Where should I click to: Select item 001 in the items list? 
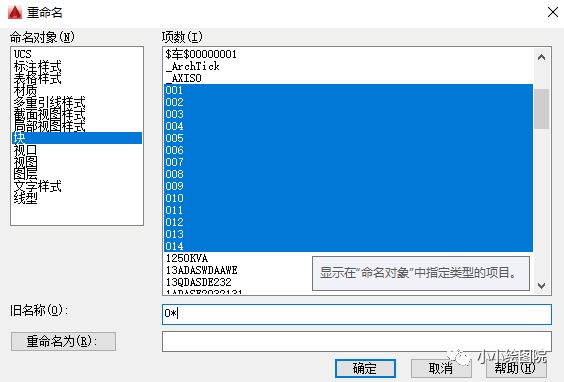(x=348, y=90)
